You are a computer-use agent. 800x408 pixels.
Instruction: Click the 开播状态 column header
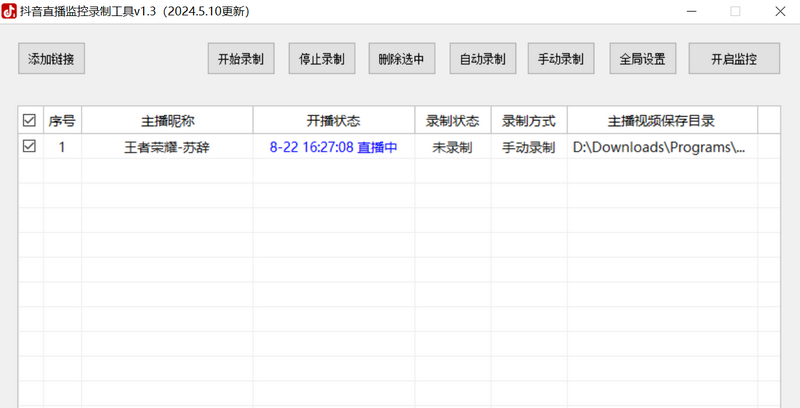333,121
